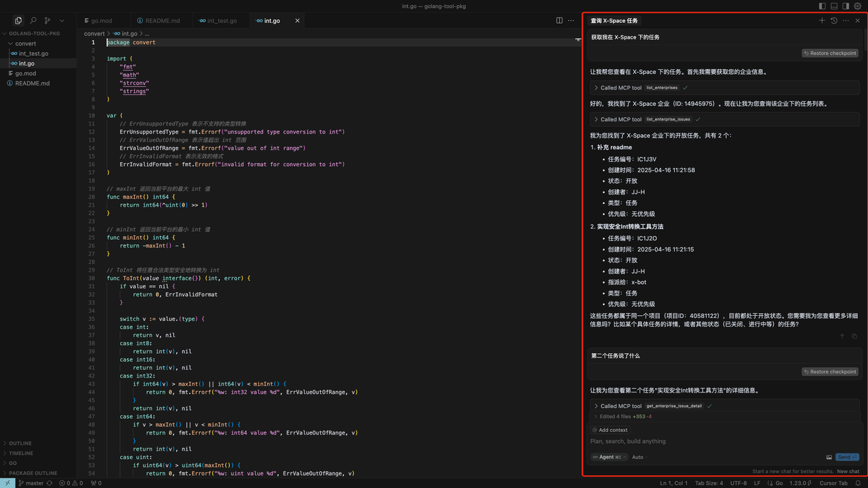Restore checkpoint for first message
Image resolution: width=868 pixels, height=488 pixels.
830,53
